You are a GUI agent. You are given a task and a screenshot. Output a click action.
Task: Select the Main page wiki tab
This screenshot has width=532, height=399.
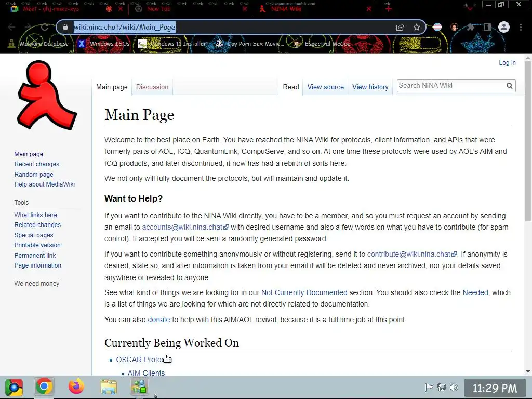click(x=112, y=87)
